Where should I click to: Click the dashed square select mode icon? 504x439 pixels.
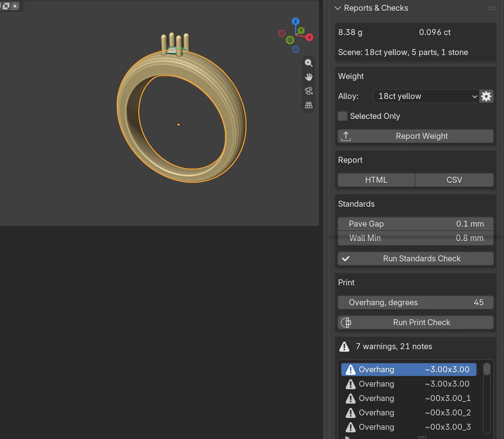pos(15,6)
